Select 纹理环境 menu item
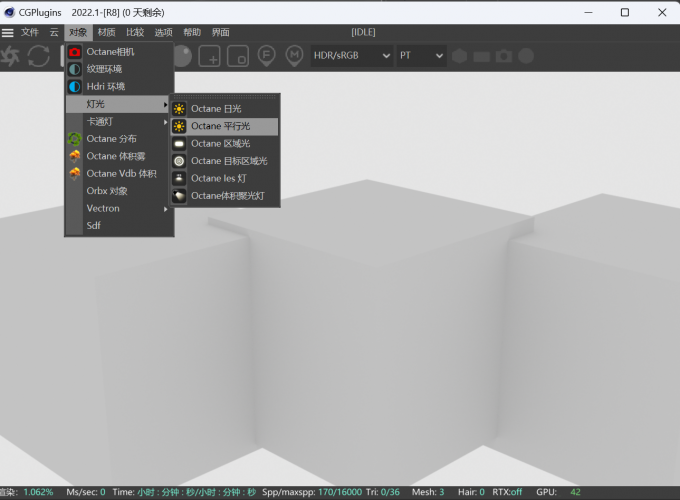 [120, 69]
